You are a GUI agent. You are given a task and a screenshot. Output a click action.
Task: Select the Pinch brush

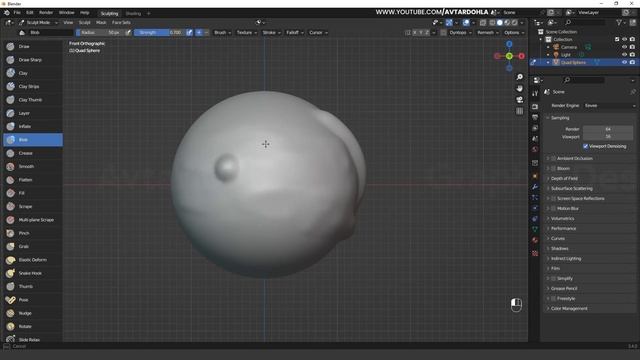coord(33,233)
